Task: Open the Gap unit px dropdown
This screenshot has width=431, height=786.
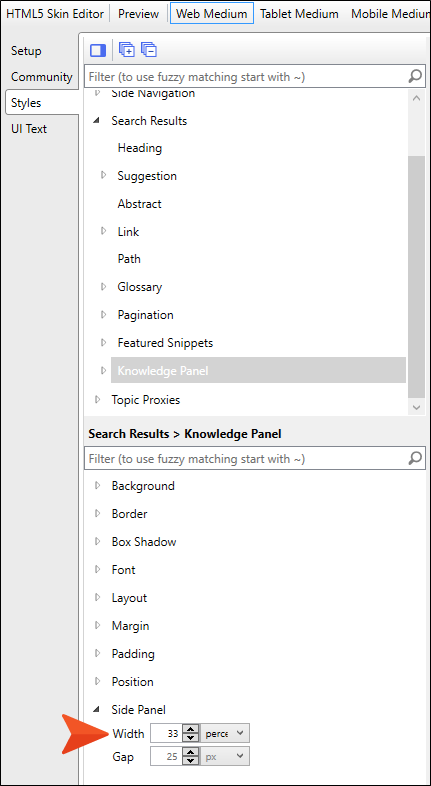Action: 225,756
